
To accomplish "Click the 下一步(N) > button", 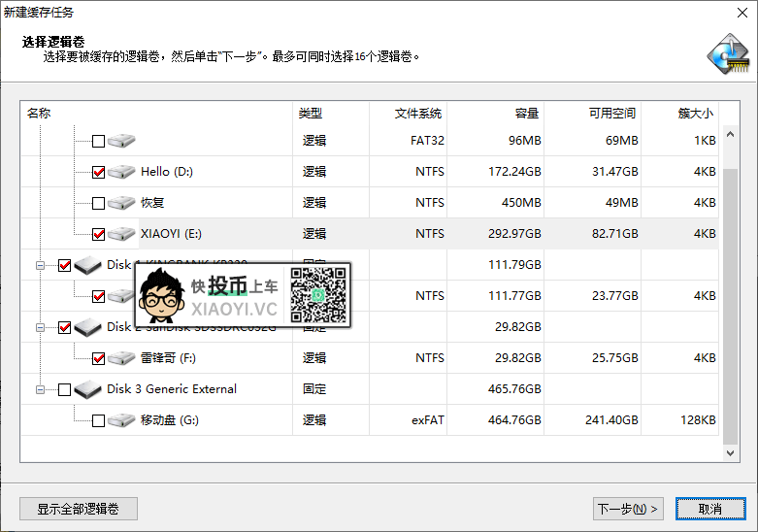I will pyautogui.click(x=628, y=509).
